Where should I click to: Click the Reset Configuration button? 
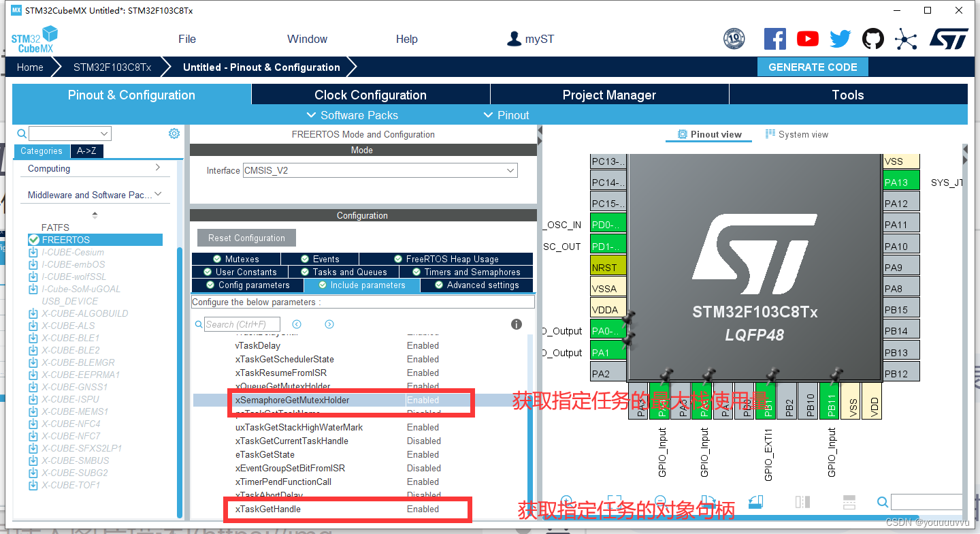click(x=246, y=238)
